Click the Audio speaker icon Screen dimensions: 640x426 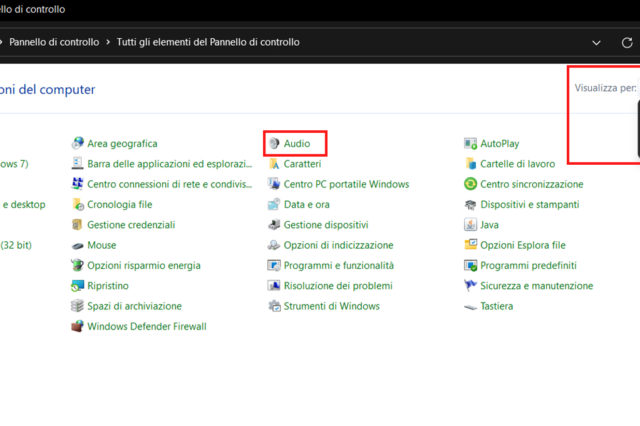tap(274, 143)
